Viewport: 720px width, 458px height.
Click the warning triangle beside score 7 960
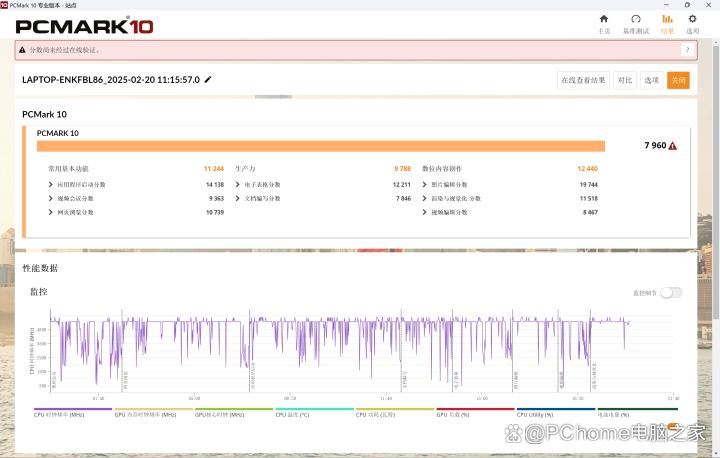click(x=673, y=146)
